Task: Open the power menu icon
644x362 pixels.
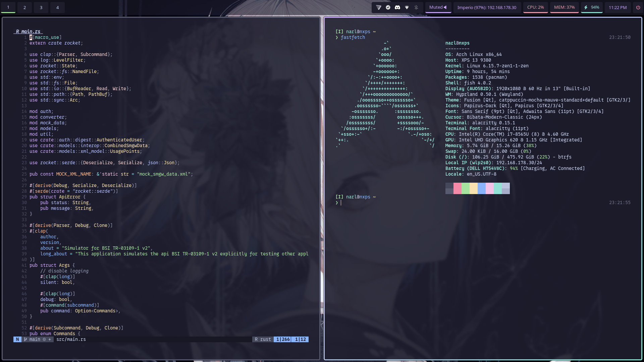Action: [638, 7]
